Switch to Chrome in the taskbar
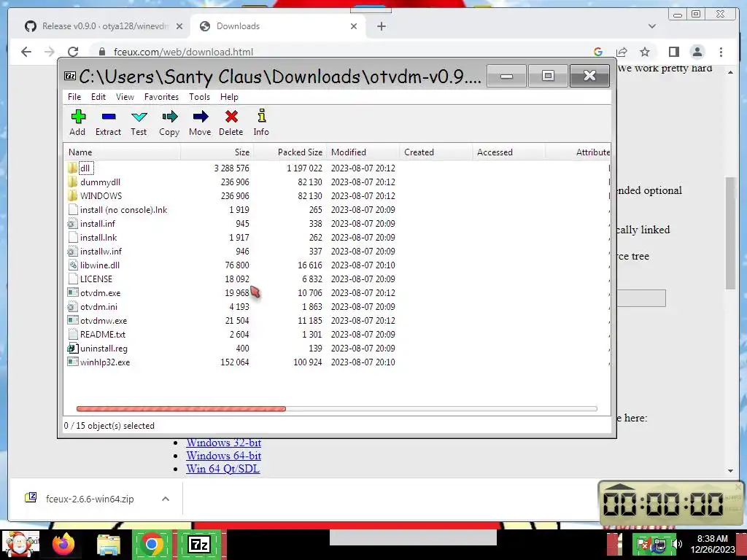The width and height of the screenshot is (747, 560). [152, 544]
